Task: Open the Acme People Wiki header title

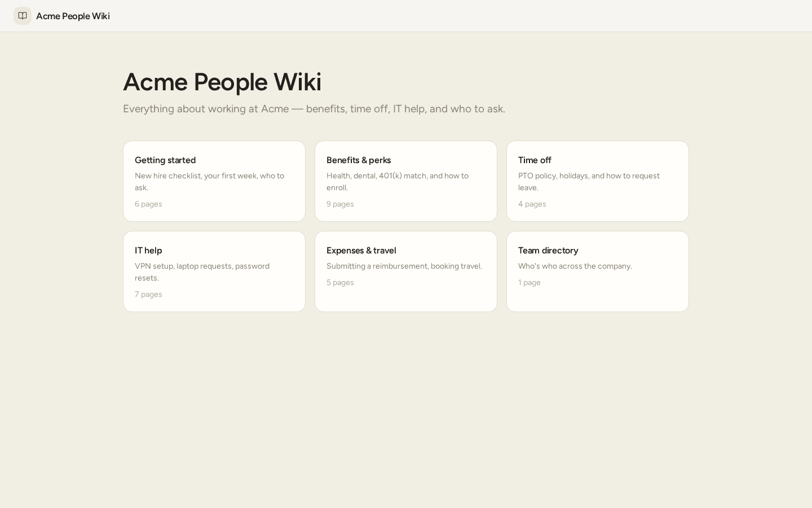Action: pyautogui.click(x=73, y=16)
